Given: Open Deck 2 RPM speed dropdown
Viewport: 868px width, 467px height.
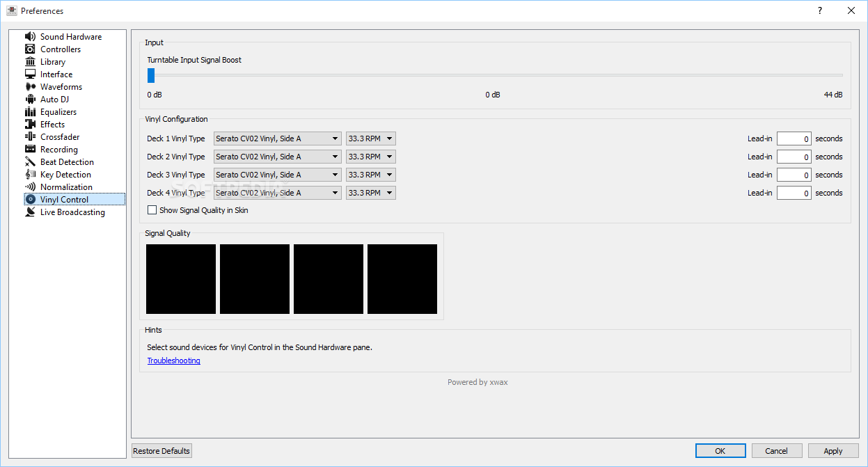Looking at the screenshot, I should (x=371, y=157).
